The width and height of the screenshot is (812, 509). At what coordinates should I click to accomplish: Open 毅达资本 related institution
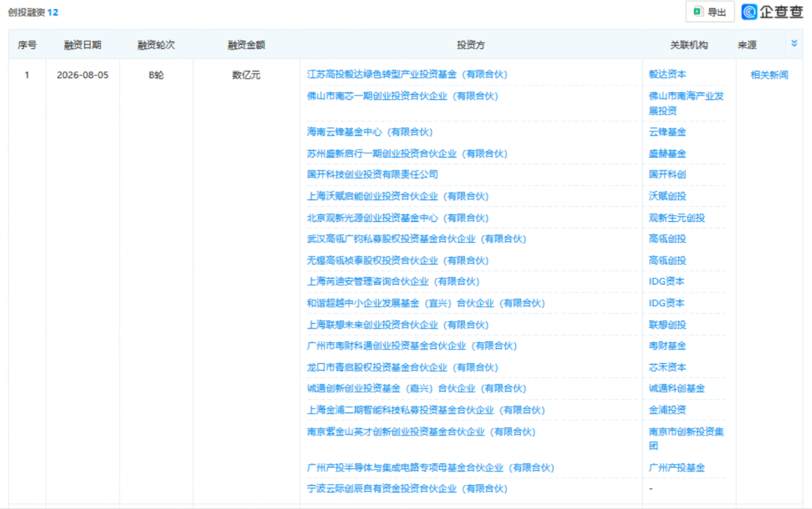coord(667,74)
